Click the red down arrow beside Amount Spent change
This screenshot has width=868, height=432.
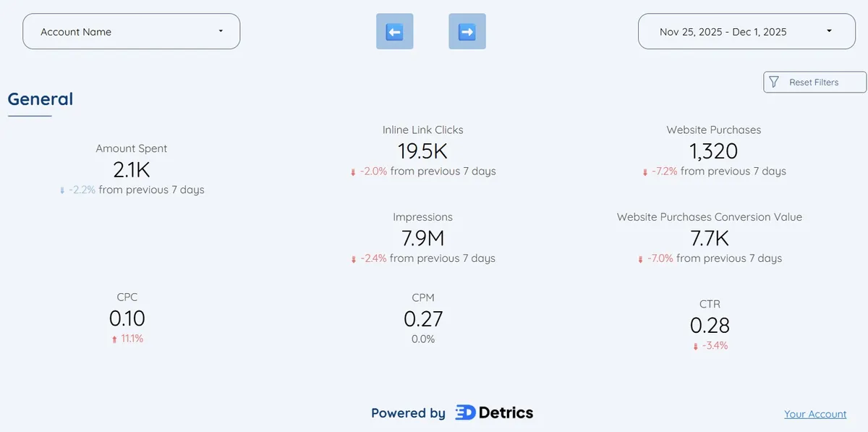(x=61, y=190)
